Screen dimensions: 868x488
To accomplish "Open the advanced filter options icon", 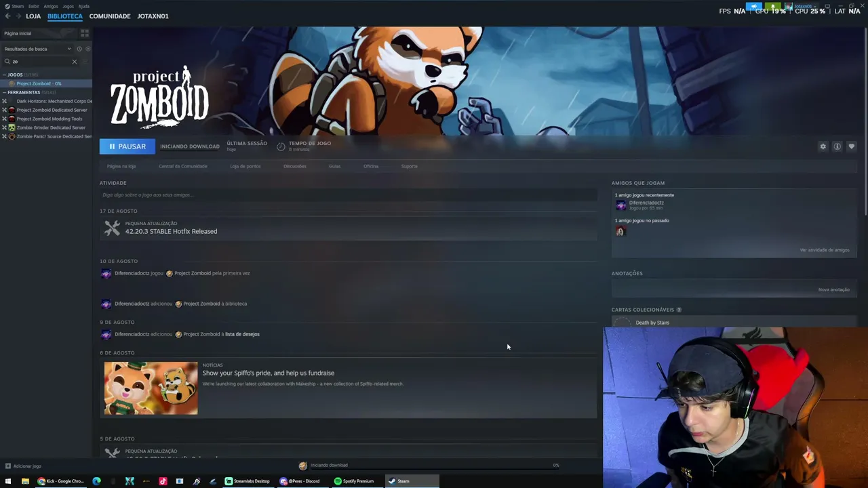I will pos(85,62).
